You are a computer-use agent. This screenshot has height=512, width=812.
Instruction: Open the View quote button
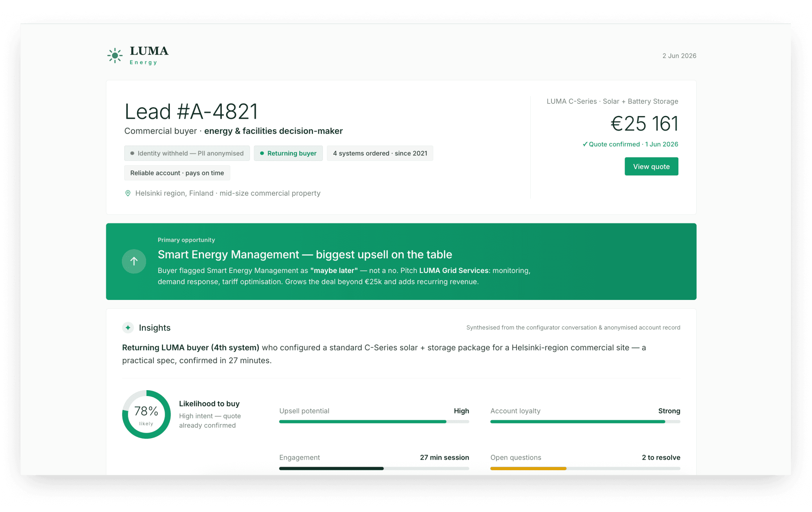tap(651, 166)
